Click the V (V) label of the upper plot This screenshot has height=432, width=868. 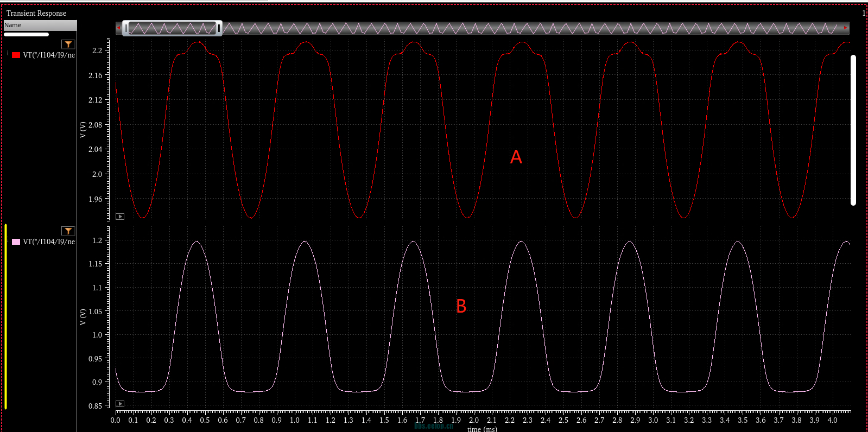pyautogui.click(x=83, y=129)
